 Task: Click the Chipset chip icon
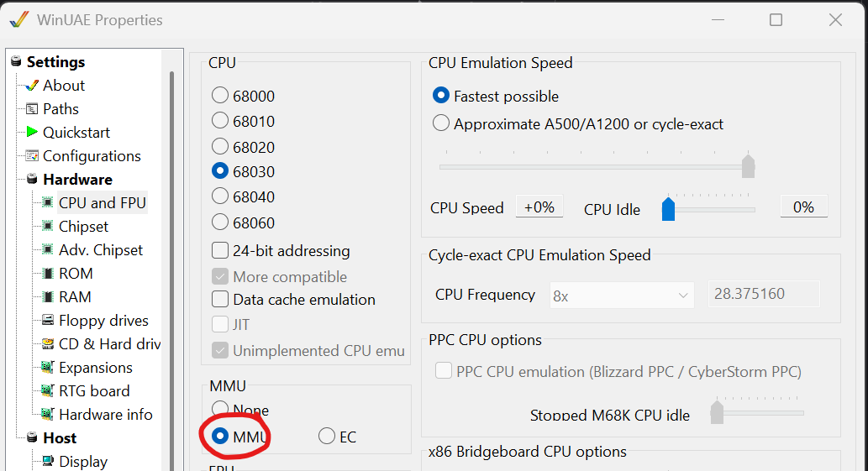coord(48,227)
